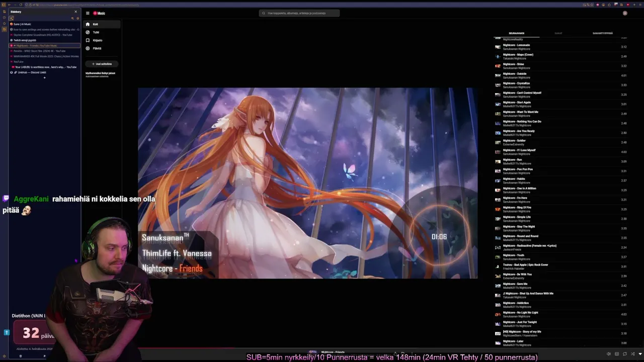The height and width of the screenshot is (362, 644).
Task: Open the browser application menu icon
Action: click(x=640, y=5)
